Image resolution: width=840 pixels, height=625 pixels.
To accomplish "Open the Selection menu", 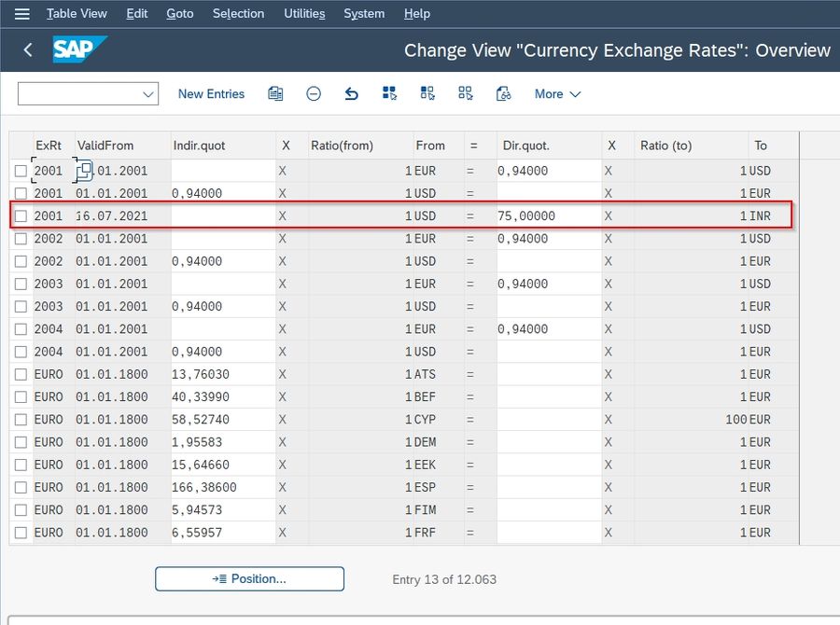I will 238,13.
